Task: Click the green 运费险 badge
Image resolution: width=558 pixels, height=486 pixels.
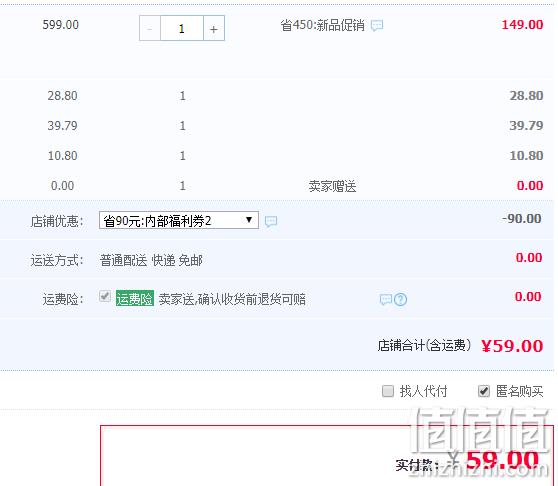Action: pyautogui.click(x=135, y=299)
